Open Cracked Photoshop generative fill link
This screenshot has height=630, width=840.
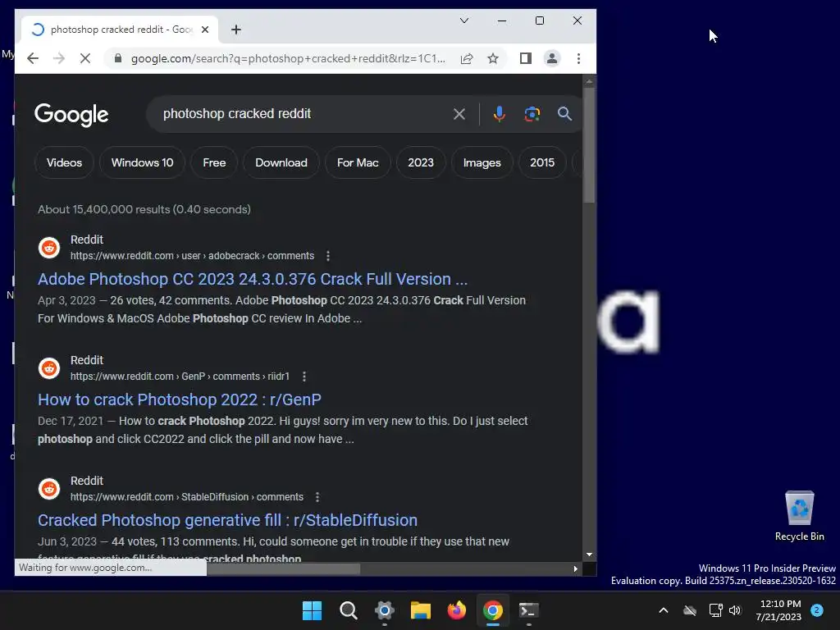click(x=227, y=519)
